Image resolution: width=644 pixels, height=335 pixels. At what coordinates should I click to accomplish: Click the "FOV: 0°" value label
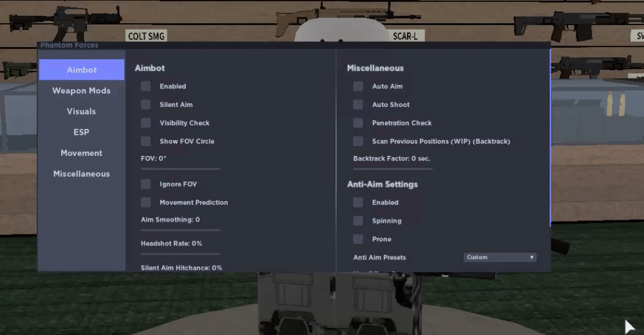(x=154, y=158)
